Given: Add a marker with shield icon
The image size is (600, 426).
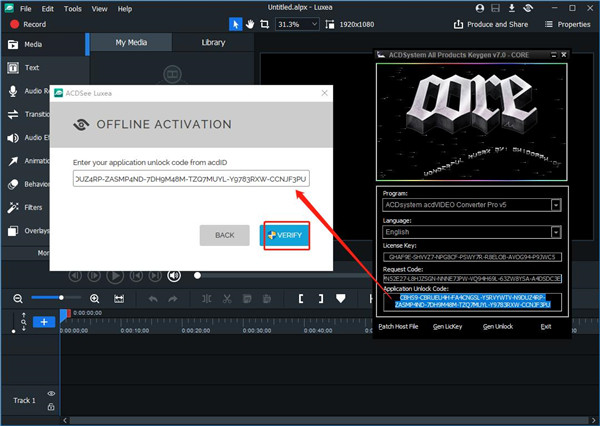Looking at the screenshot, I should 341,299.
